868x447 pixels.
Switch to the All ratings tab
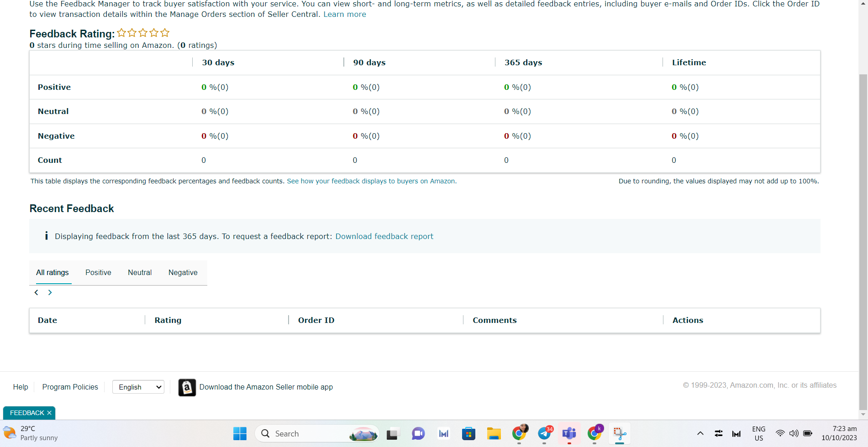click(53, 272)
